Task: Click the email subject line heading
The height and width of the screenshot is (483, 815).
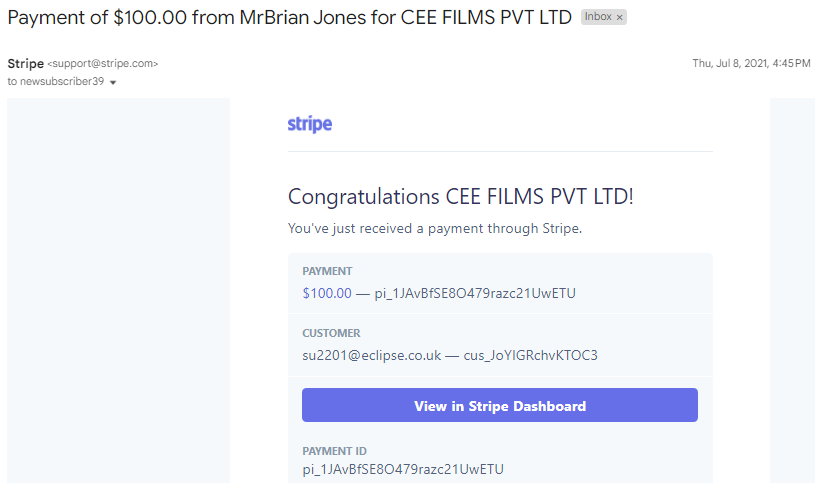Action: point(290,18)
